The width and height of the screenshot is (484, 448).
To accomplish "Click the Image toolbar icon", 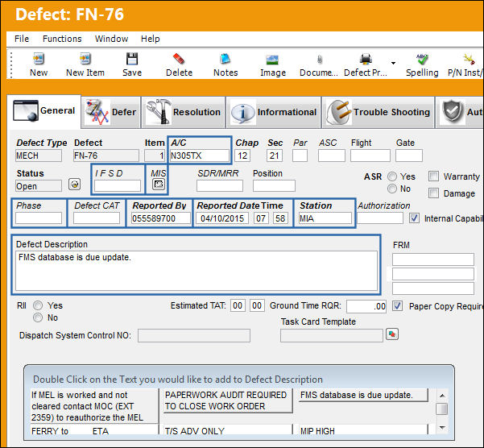I will [272, 60].
